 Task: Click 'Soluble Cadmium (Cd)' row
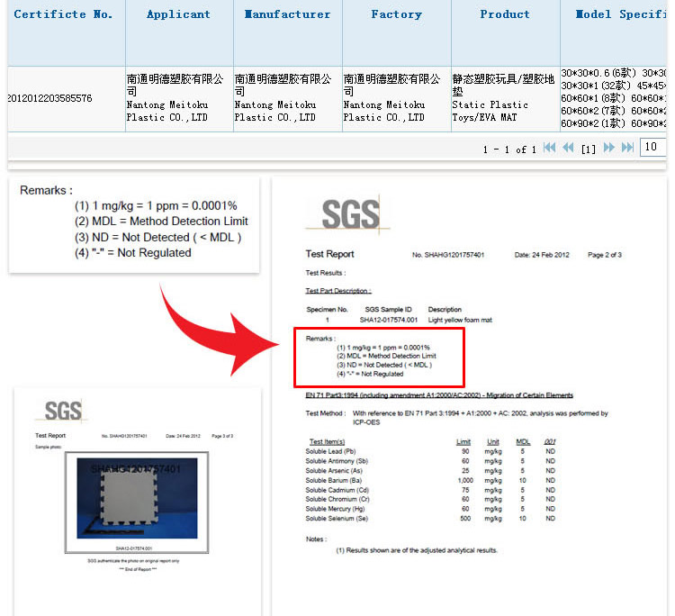(430, 490)
